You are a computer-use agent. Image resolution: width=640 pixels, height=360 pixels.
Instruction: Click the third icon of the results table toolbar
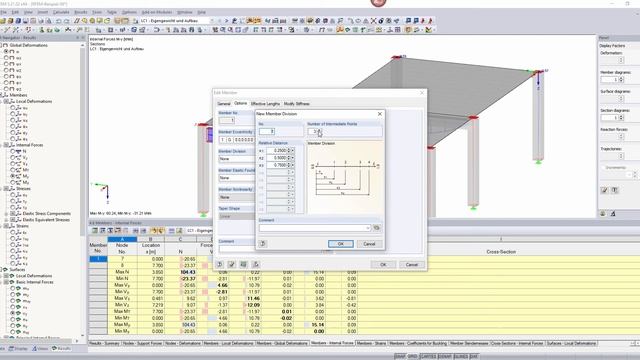[x=110, y=231]
